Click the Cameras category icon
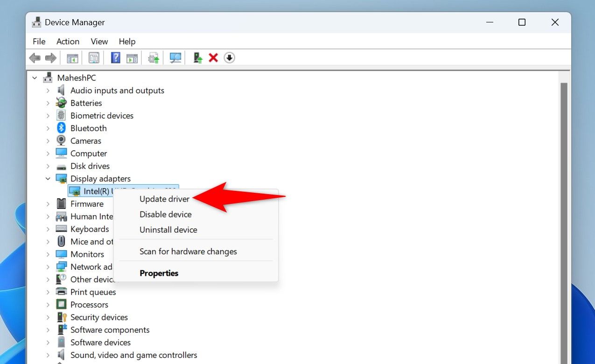This screenshot has height=364, width=595. point(61,140)
